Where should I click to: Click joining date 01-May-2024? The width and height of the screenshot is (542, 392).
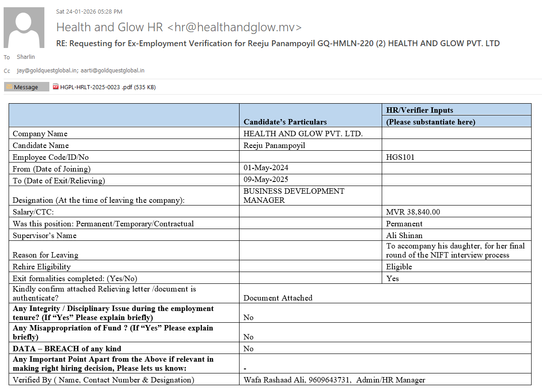click(x=266, y=167)
